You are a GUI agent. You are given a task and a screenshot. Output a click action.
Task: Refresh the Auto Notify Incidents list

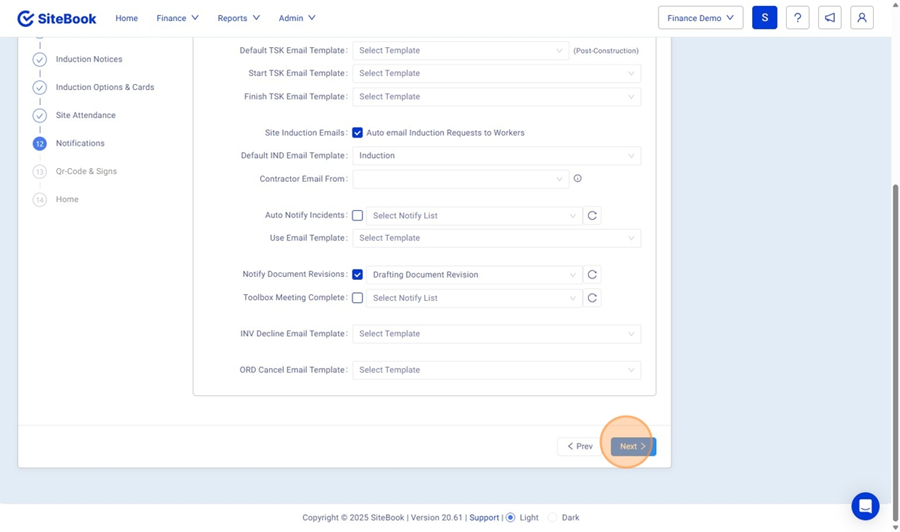coord(592,216)
